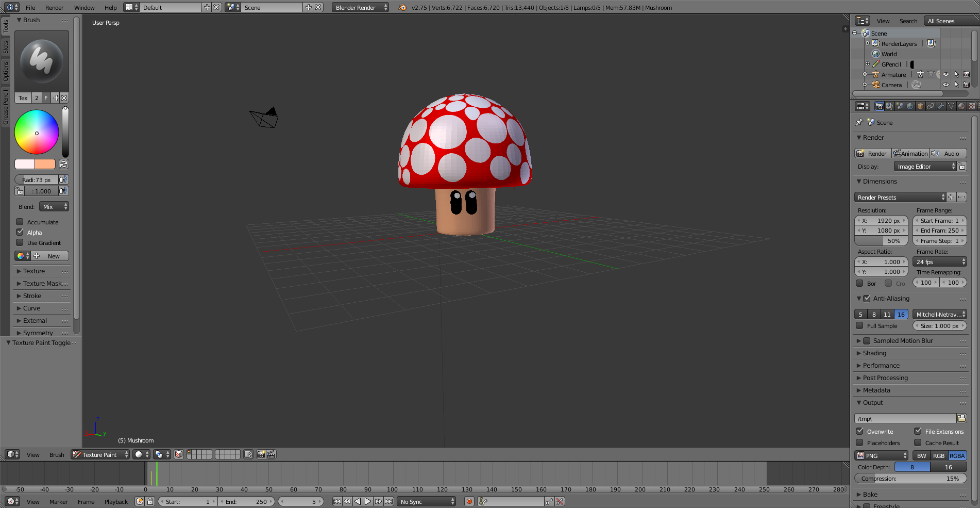Click the face selection masking icon

[179, 454]
